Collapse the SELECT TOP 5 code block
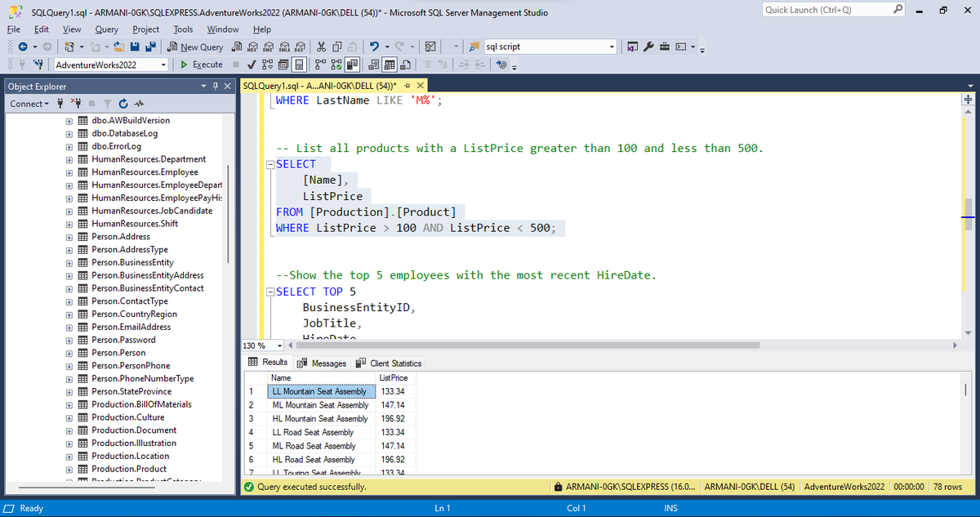Viewport: 980px width, 517px height. pos(271,292)
